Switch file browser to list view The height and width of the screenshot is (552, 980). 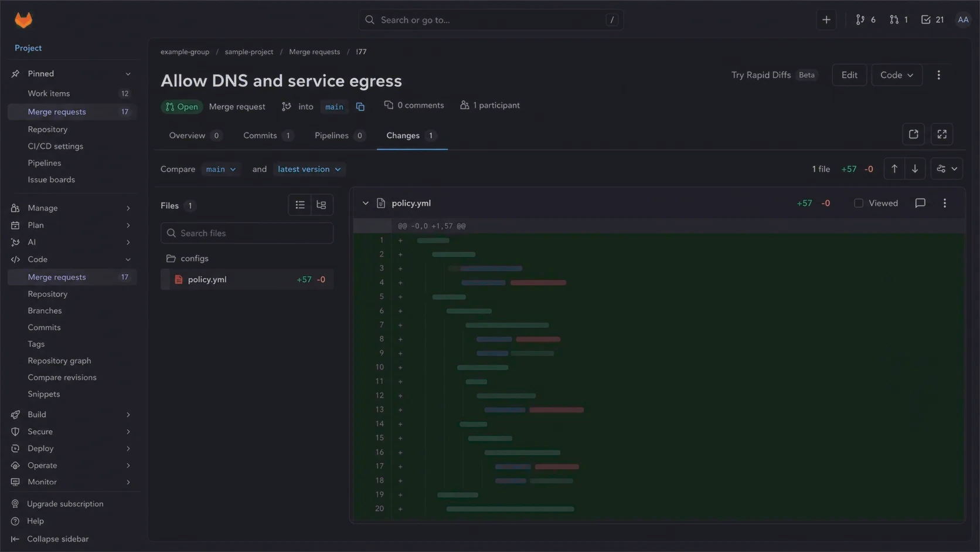[300, 205]
